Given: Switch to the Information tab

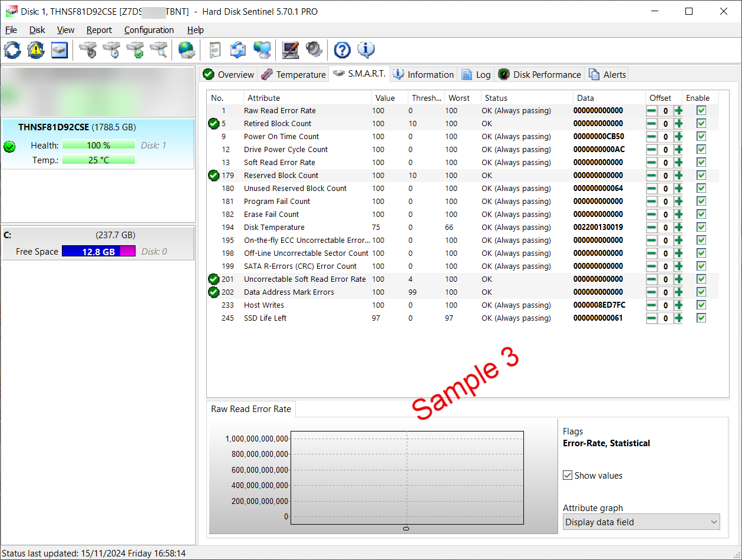Looking at the screenshot, I should [424, 74].
